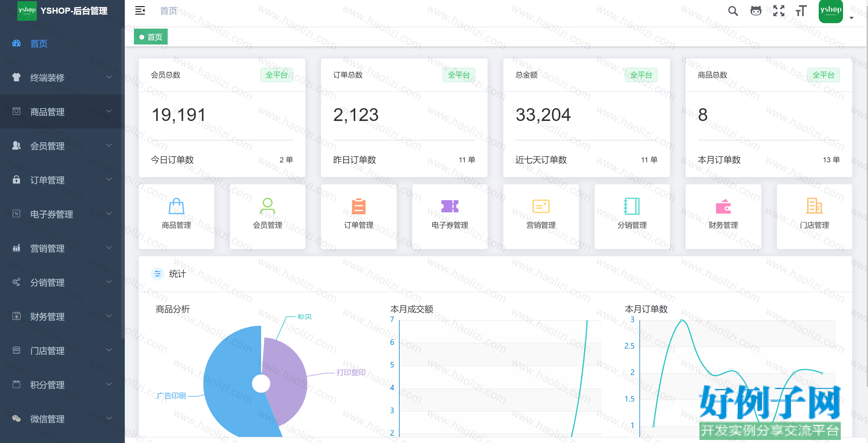Open the search magnifier icon
Screen dimensions: 868x443
coord(733,11)
